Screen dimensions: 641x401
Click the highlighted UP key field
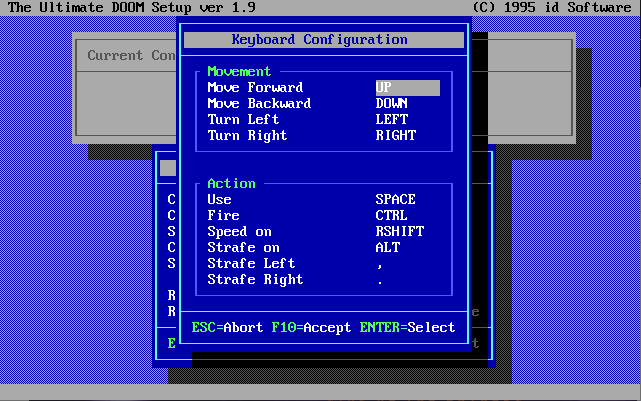pos(407,88)
